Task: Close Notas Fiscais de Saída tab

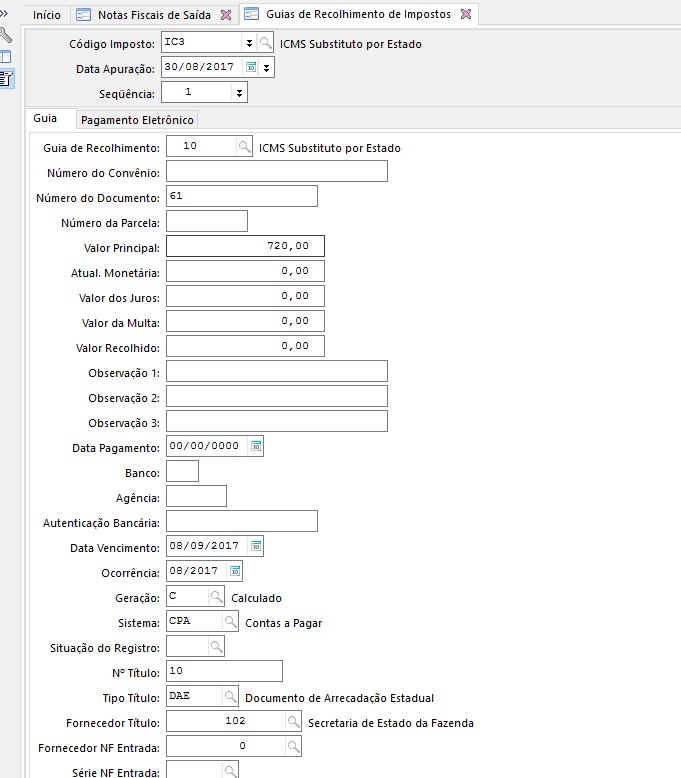Action: pos(226,15)
